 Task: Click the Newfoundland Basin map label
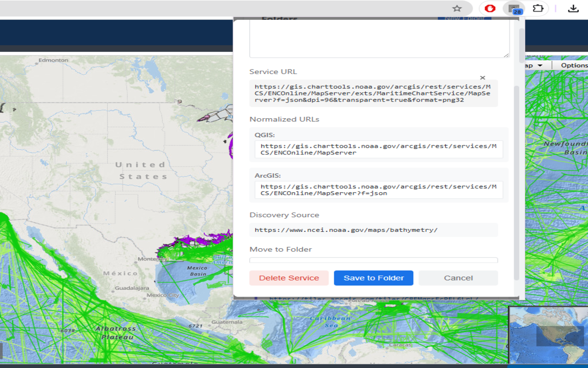pos(566,148)
